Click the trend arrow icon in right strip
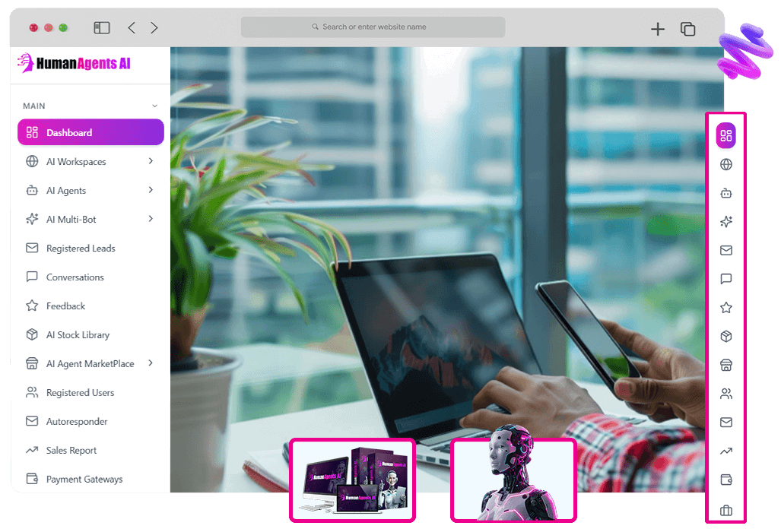Viewport: 781px width, 532px height. click(725, 451)
